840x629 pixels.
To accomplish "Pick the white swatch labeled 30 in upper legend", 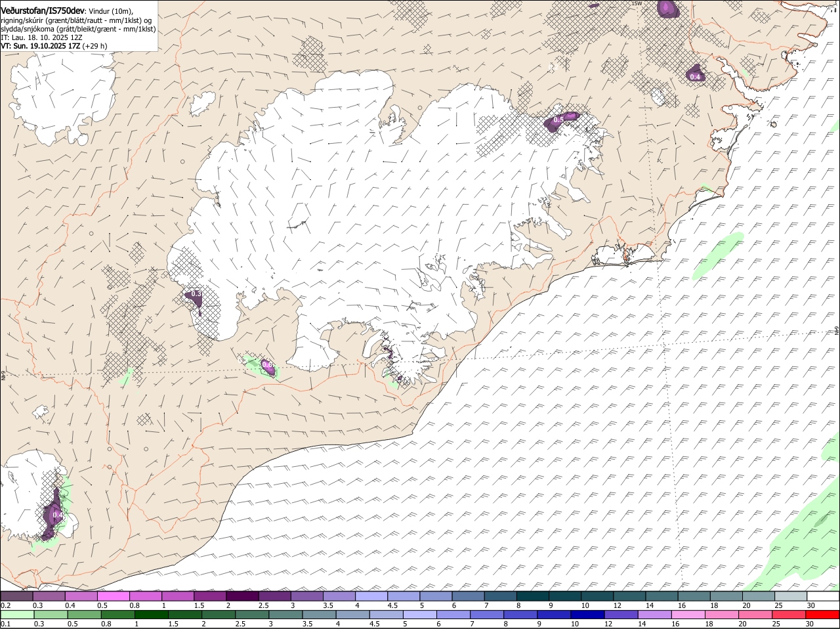I will tap(823, 596).
